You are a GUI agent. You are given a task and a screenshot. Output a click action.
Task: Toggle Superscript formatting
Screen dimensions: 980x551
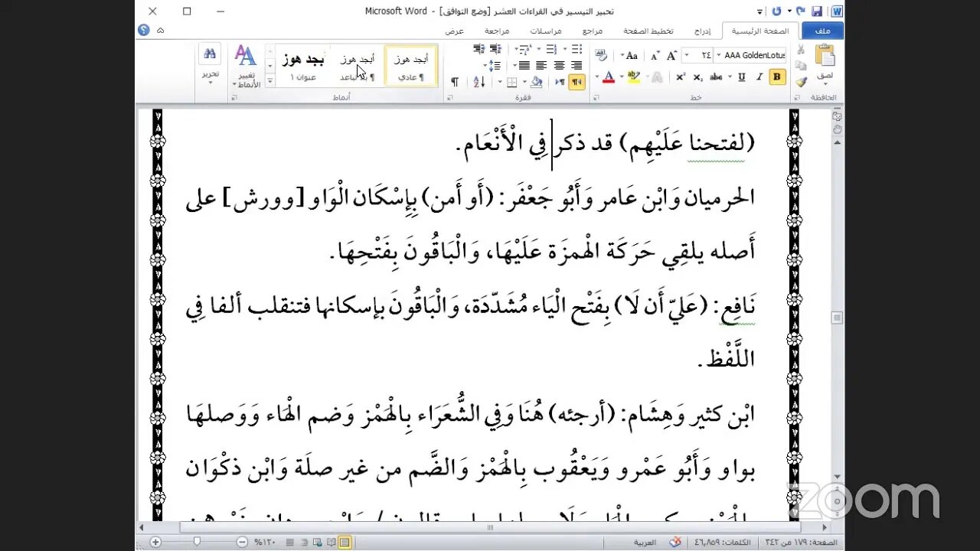(680, 77)
